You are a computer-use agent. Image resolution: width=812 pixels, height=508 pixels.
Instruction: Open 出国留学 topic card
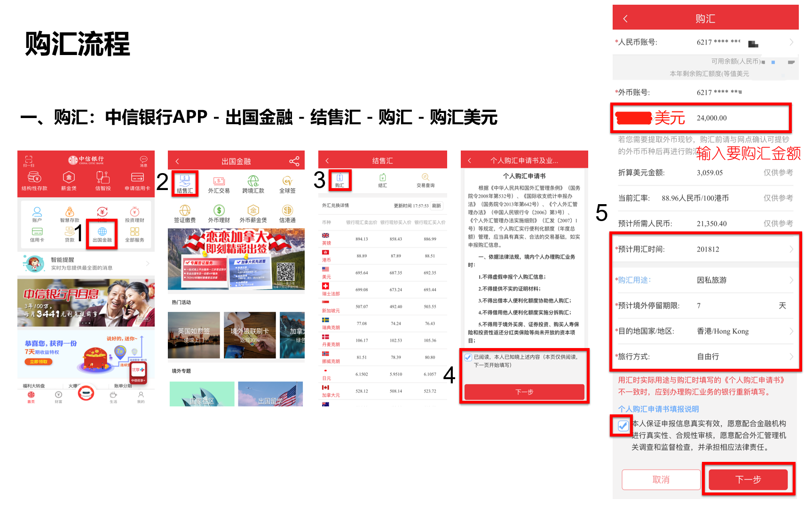click(x=270, y=394)
